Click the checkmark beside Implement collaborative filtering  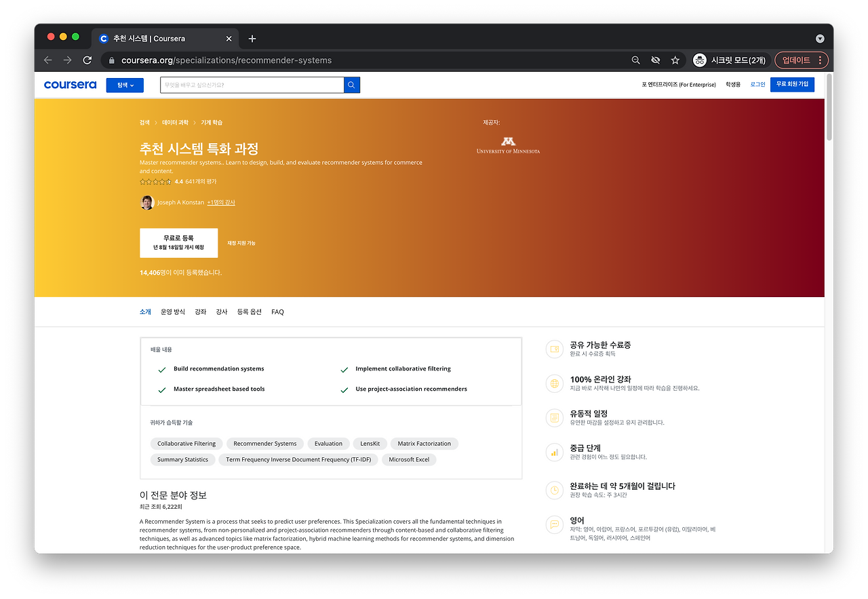tap(344, 370)
